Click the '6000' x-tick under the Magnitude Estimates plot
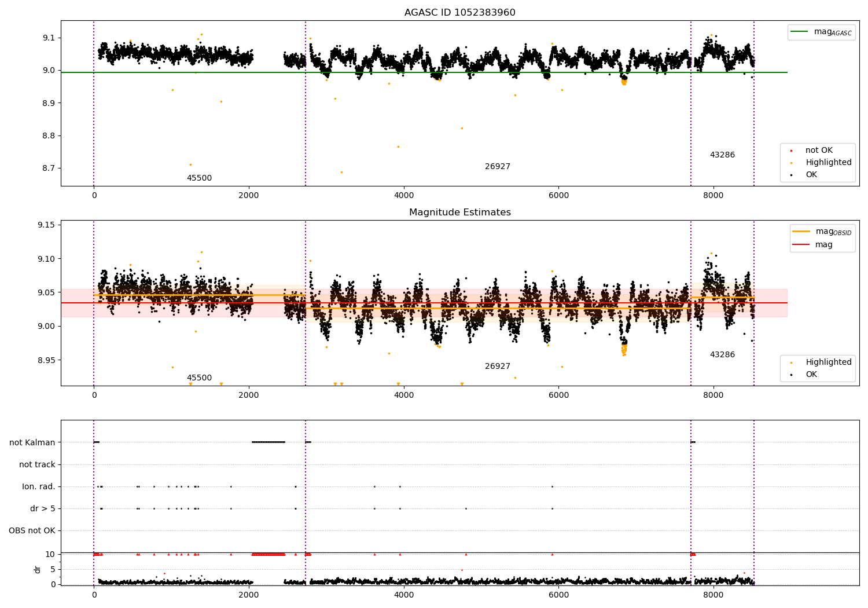 pyautogui.click(x=558, y=395)
